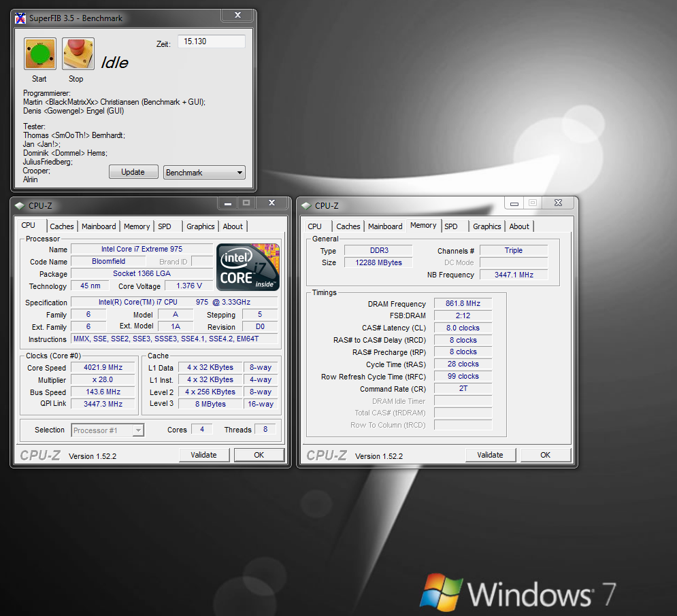Click the Instructions field listing MMX, SSE
The height and width of the screenshot is (616, 677).
point(174,339)
